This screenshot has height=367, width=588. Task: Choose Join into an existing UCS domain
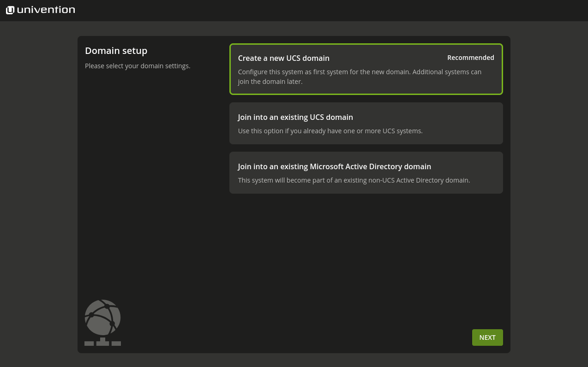pos(366,123)
